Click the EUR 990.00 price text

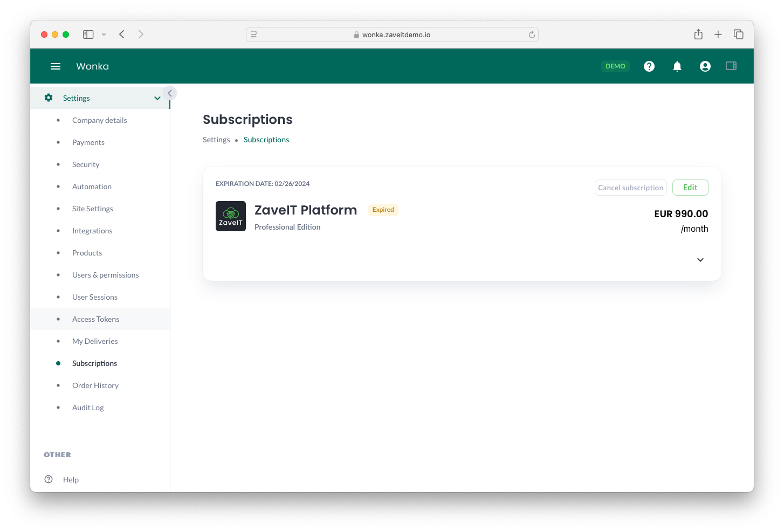(681, 214)
